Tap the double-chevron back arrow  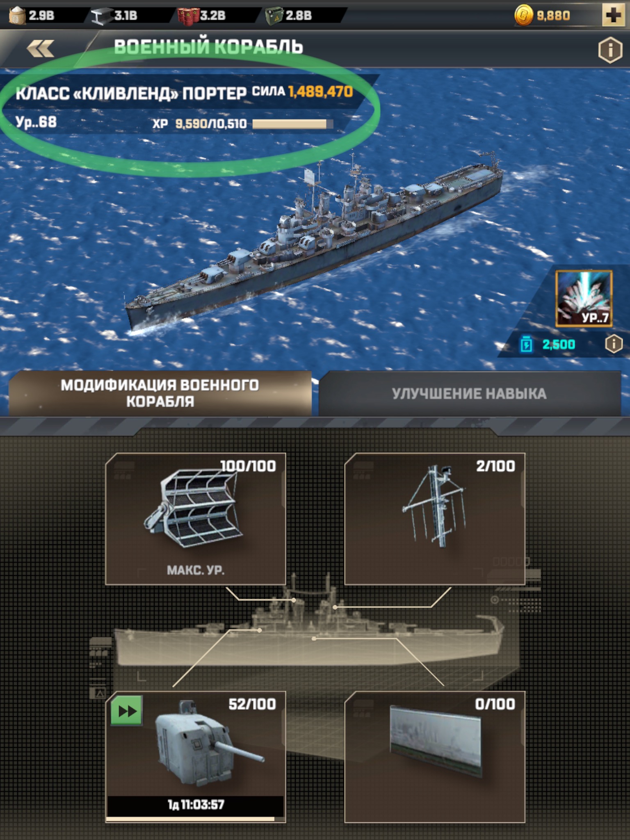pyautogui.click(x=40, y=48)
